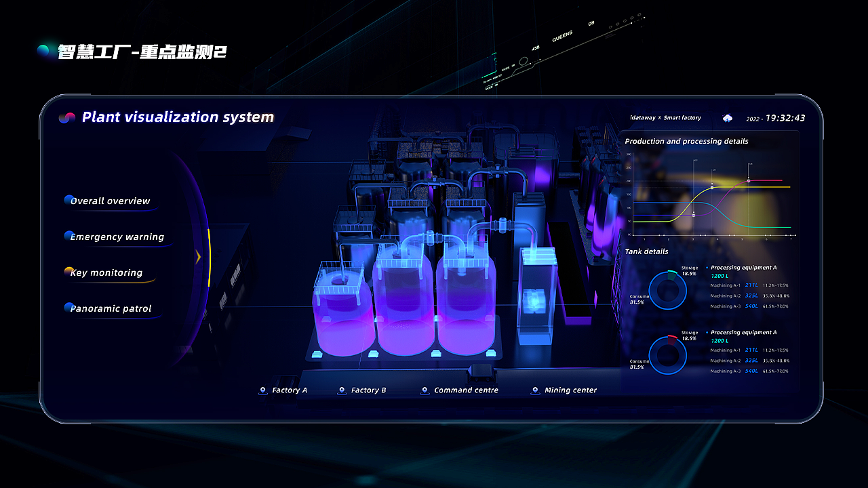Image resolution: width=868 pixels, height=488 pixels.
Task: Click the Tank details heading
Action: [x=646, y=251]
